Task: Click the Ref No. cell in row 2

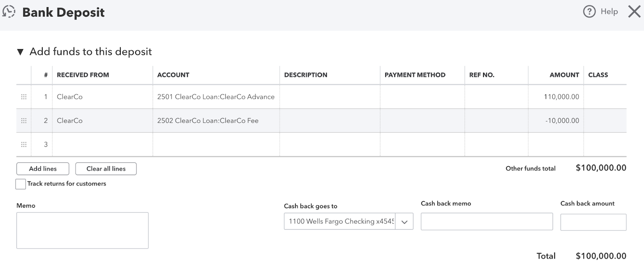Action: coord(496,121)
